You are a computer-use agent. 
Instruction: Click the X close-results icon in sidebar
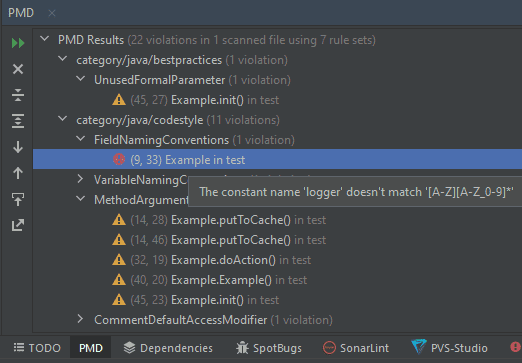[x=18, y=69]
